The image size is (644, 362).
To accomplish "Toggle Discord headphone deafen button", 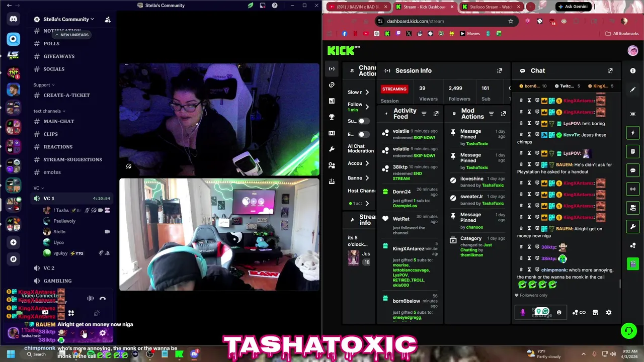I will click(x=84, y=333).
